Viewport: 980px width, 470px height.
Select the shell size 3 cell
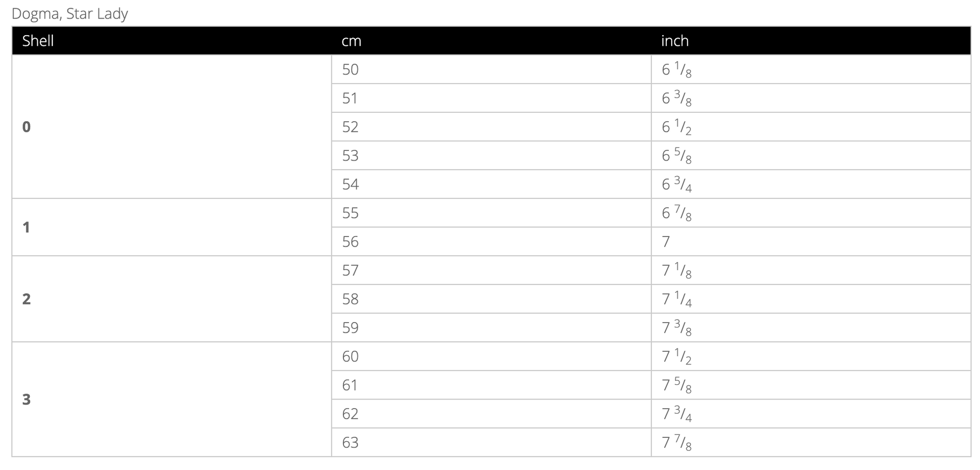coord(27,400)
